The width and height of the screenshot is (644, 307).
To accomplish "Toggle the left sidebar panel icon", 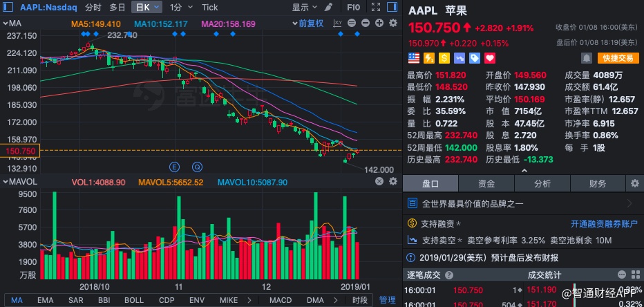I will (8, 7).
